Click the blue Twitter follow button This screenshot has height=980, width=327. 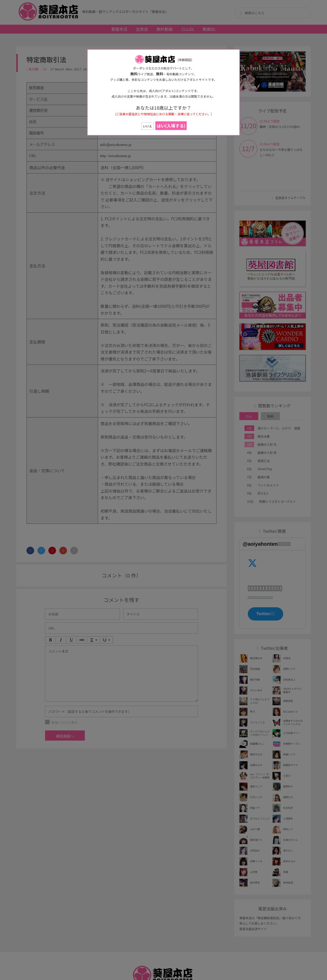click(x=265, y=614)
